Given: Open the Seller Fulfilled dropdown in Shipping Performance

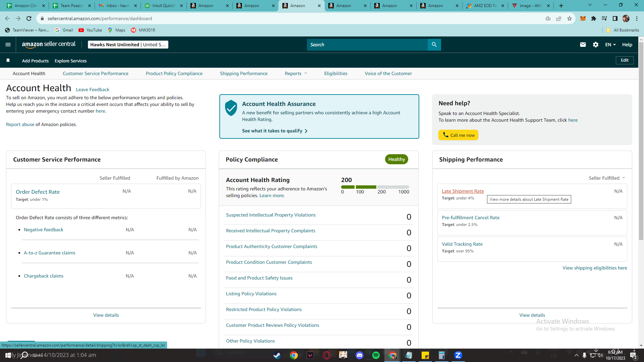Looking at the screenshot, I should (x=607, y=178).
